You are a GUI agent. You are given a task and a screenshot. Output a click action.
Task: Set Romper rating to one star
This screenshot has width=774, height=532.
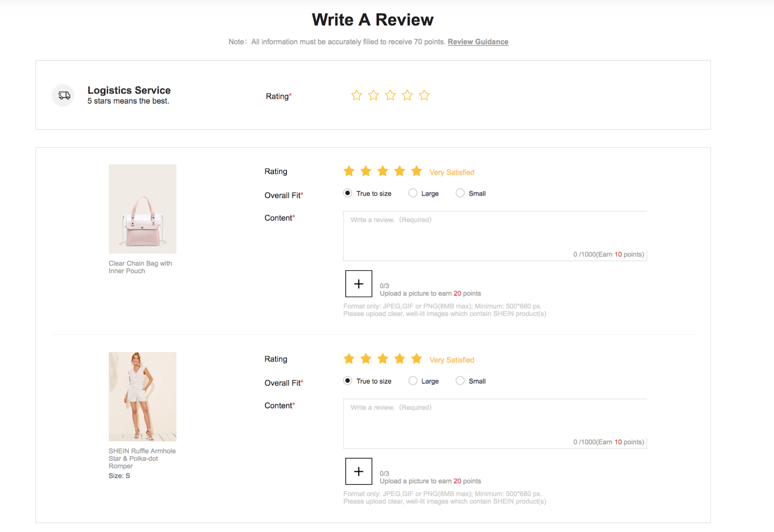pos(349,359)
